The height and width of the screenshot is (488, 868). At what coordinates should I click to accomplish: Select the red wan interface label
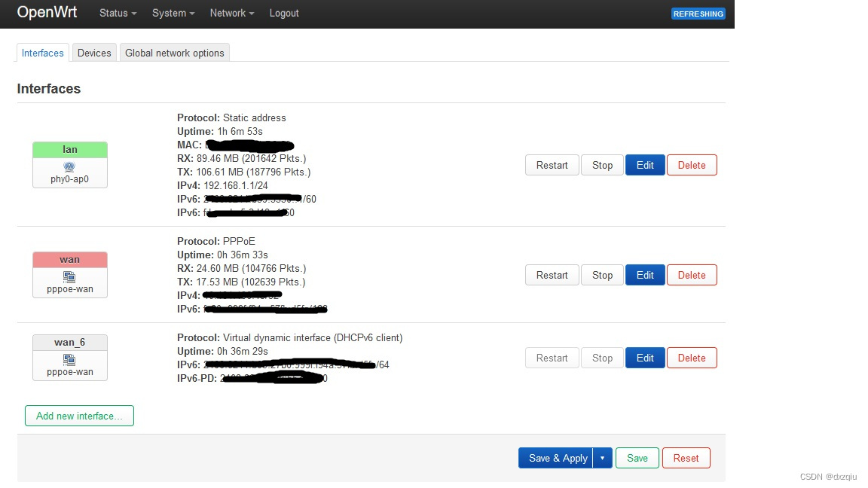pyautogui.click(x=70, y=260)
